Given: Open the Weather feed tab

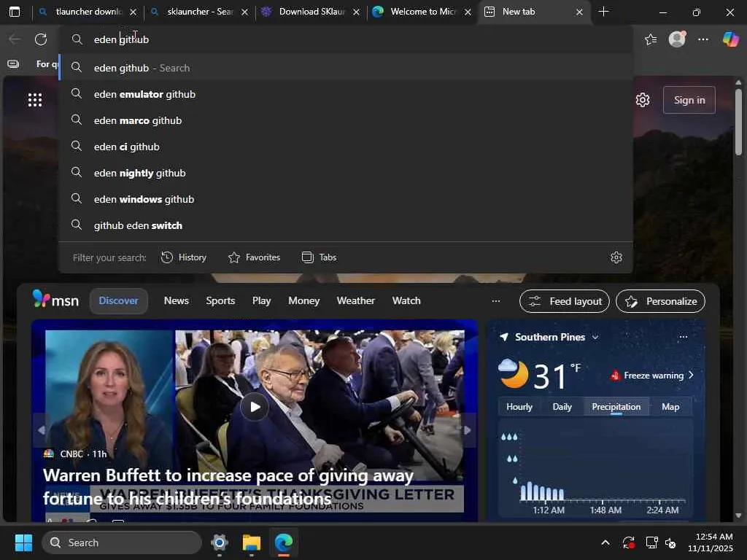Looking at the screenshot, I should click(356, 301).
